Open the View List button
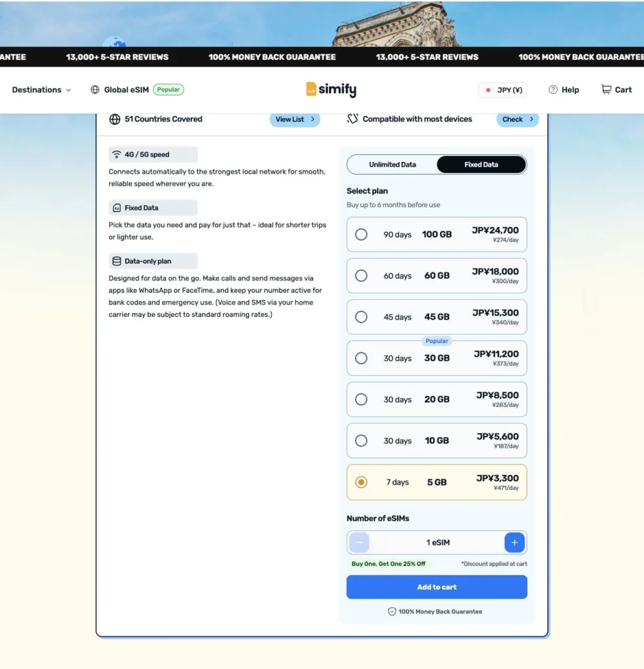Screen dimensions: 644x669 [x=295, y=119]
